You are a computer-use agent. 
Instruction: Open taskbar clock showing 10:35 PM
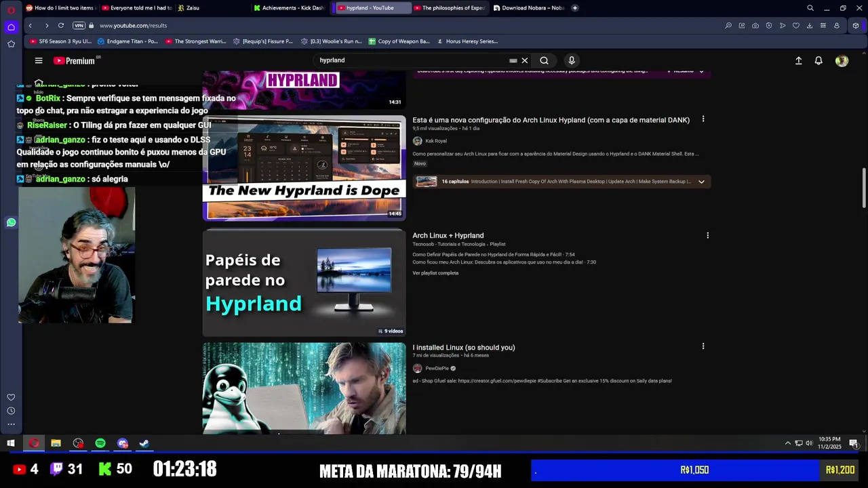tap(830, 443)
